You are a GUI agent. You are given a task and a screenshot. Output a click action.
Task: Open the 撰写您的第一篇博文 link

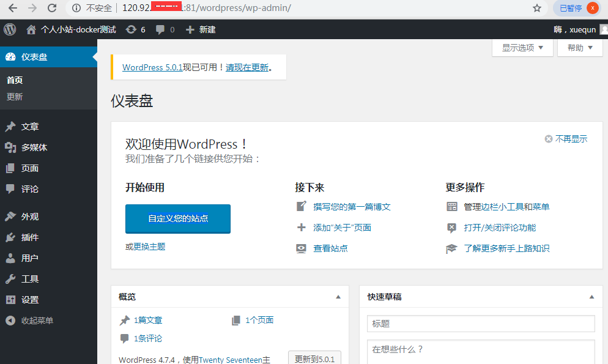[x=352, y=207]
